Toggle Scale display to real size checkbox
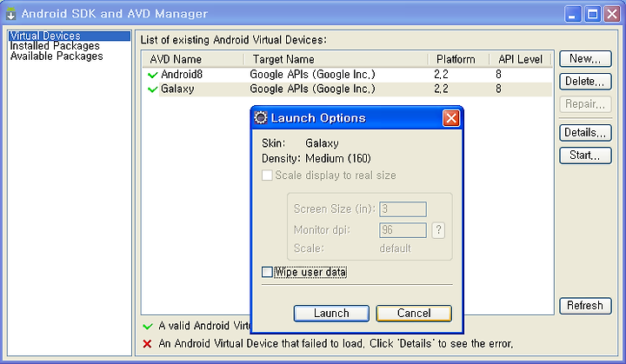This screenshot has height=364, width=626. 267,175
